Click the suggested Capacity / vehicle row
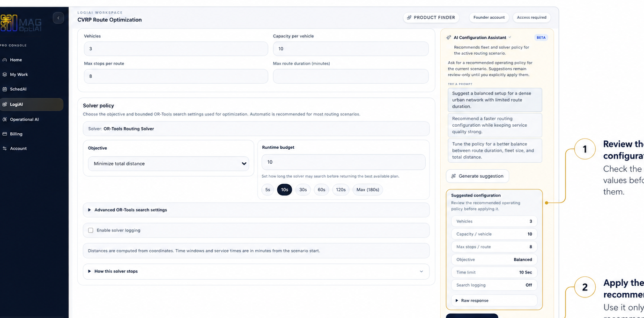 tap(494, 234)
